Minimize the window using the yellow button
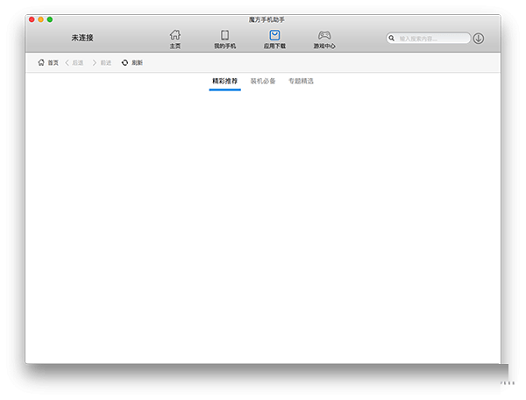Viewport: 526px width, 400px height. point(41,19)
